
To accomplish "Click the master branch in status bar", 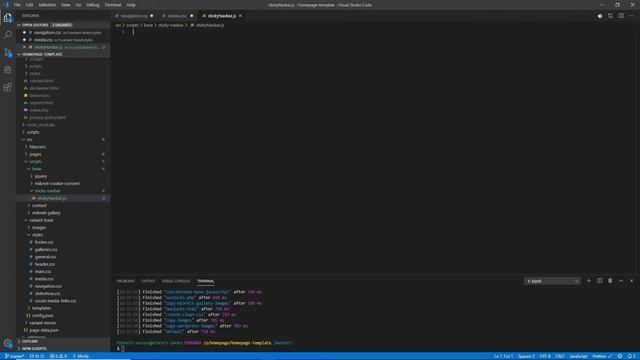I will pos(14,356).
